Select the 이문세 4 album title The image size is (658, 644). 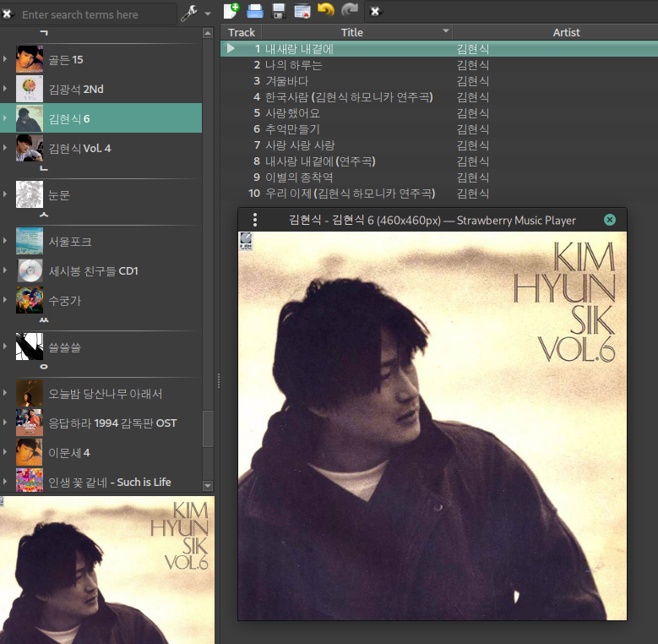click(69, 452)
